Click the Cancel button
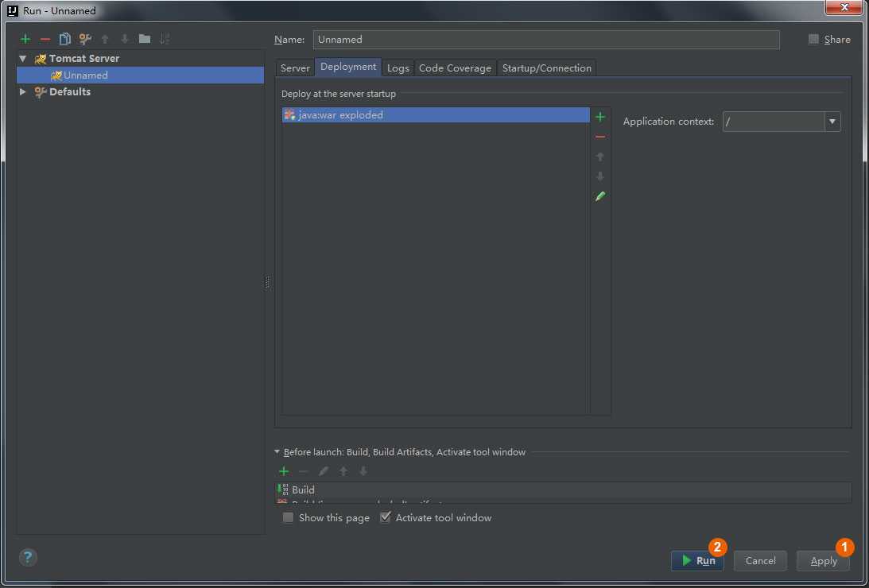 760,561
